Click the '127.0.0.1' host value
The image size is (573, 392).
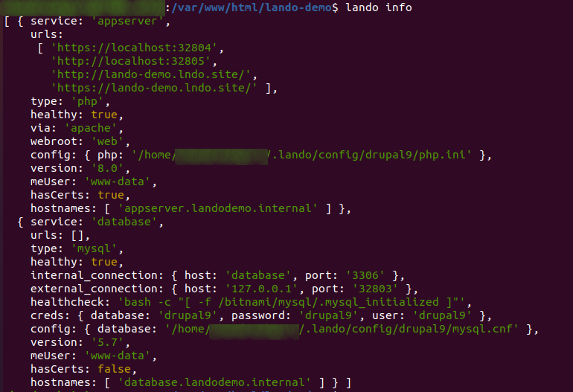coord(262,289)
